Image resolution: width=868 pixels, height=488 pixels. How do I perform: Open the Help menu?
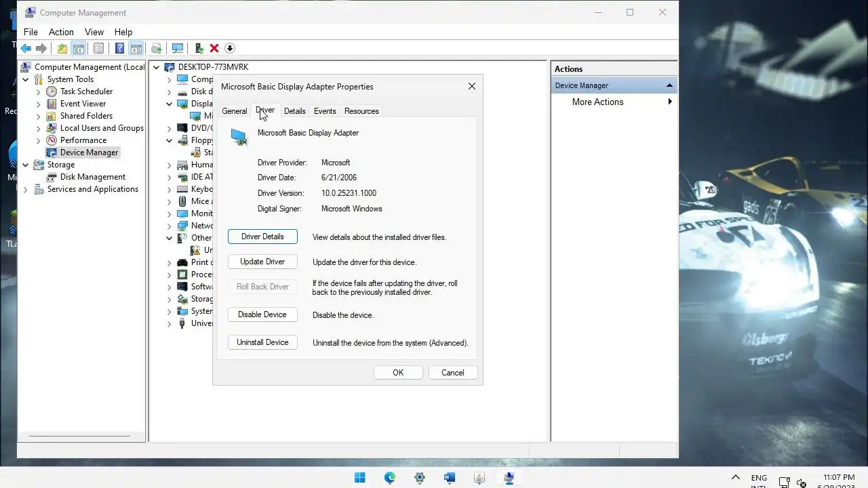click(123, 32)
